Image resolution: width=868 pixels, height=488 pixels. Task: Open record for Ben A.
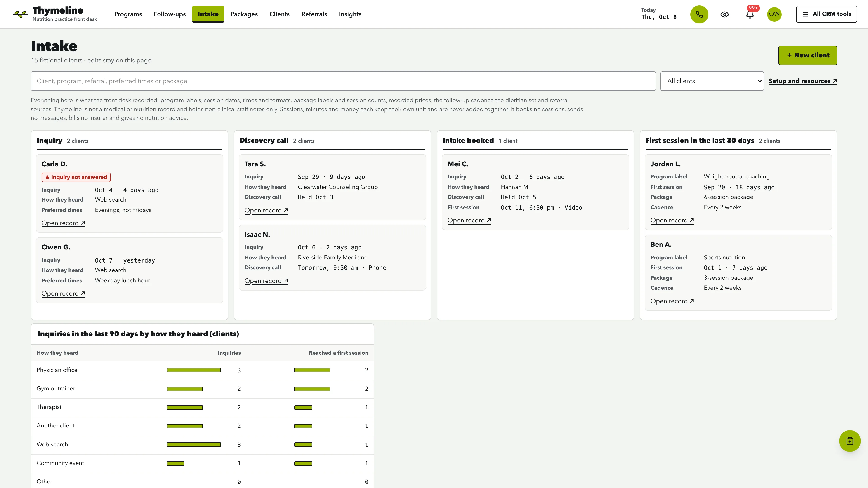click(672, 301)
